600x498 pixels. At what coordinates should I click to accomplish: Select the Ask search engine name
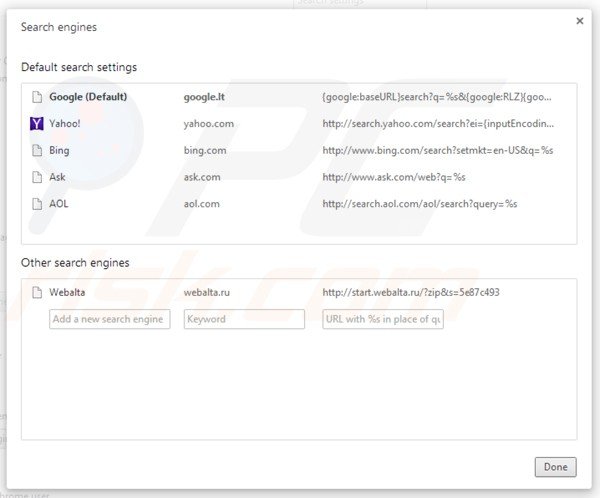click(57, 177)
